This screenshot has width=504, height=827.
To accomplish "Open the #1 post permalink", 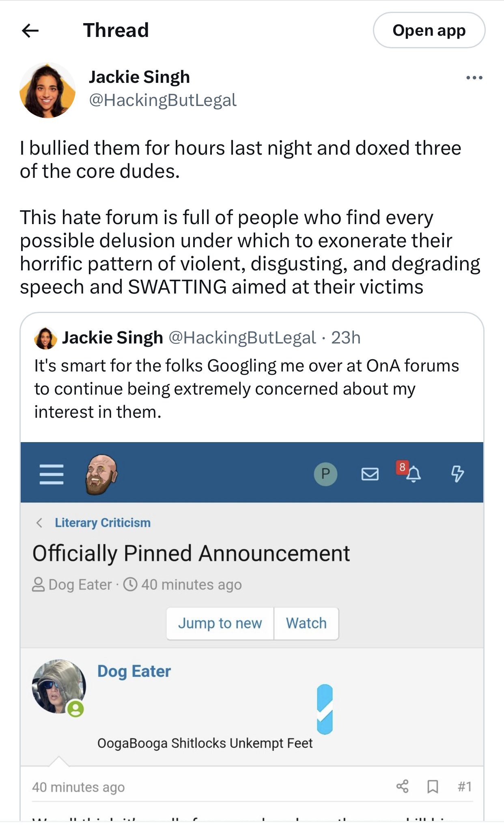I will (464, 786).
